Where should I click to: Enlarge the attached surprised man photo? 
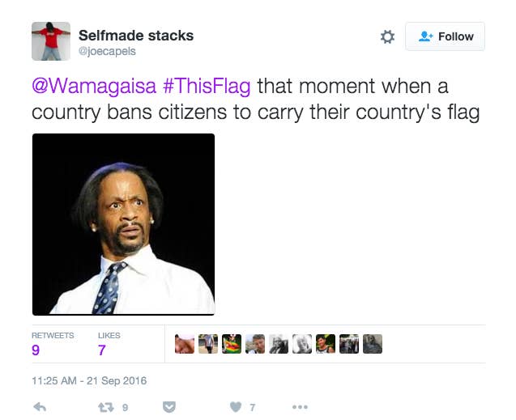(123, 224)
